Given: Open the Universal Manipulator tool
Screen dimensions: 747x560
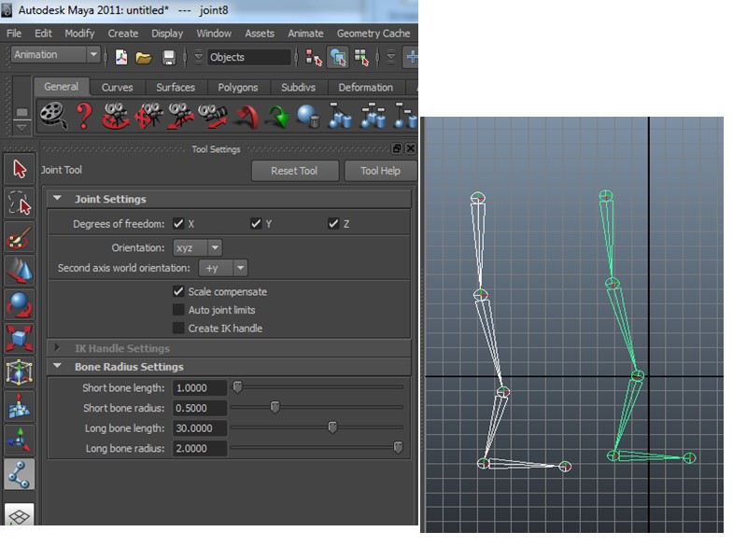Looking at the screenshot, I should 20,371.
